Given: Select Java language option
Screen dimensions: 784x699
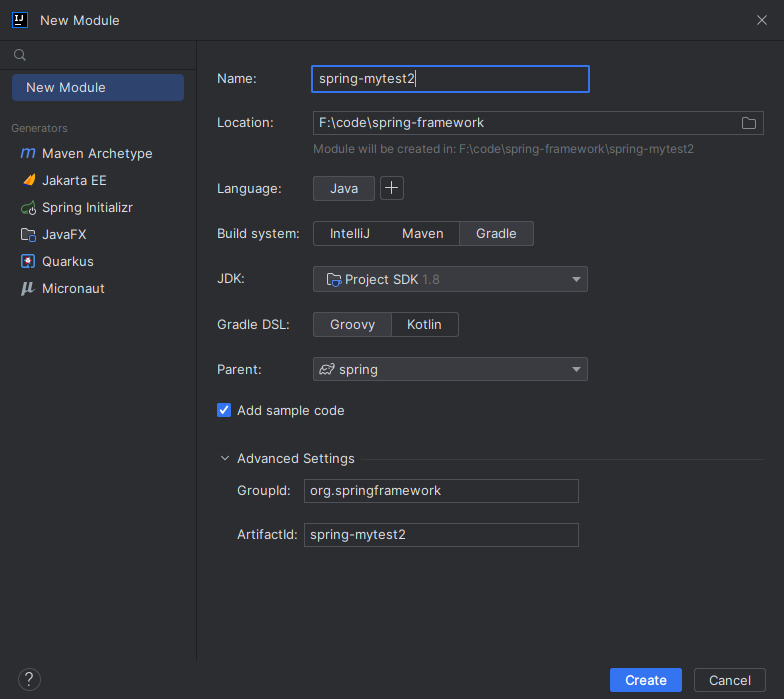Looking at the screenshot, I should [x=344, y=188].
